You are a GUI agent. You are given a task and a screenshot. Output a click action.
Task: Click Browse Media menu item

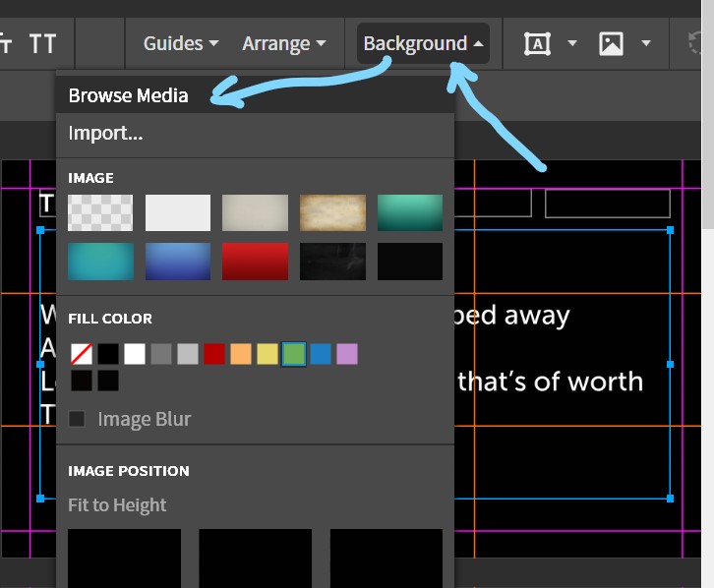point(128,96)
